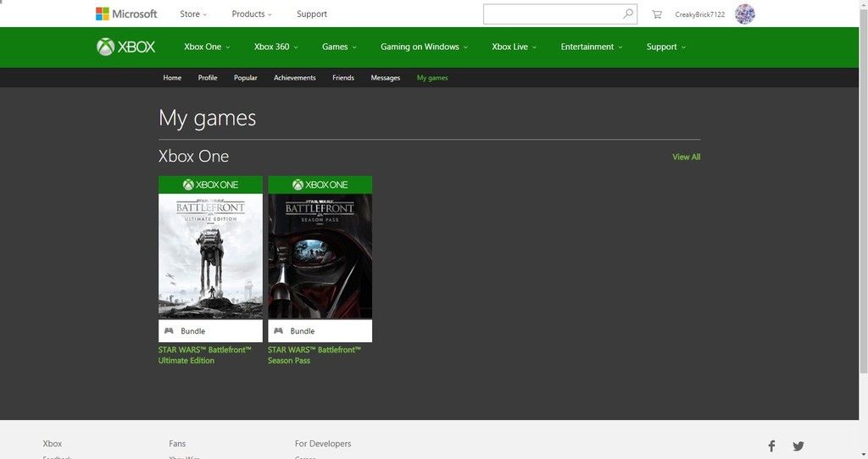Open the Messages tab

point(386,78)
